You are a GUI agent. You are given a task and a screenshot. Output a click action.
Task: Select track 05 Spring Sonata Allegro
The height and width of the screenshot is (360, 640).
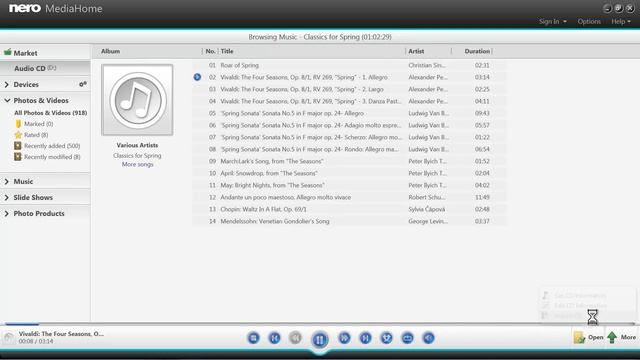(x=349, y=113)
